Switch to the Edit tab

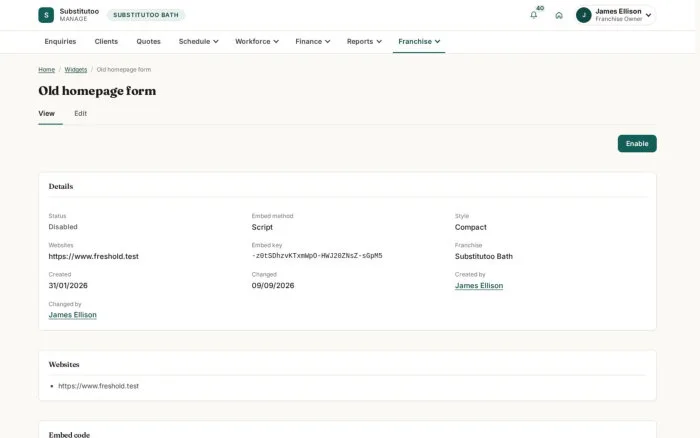coord(80,113)
